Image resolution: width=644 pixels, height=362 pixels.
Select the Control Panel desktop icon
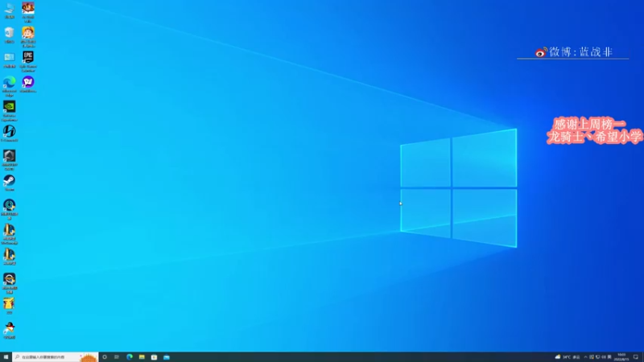(x=9, y=60)
